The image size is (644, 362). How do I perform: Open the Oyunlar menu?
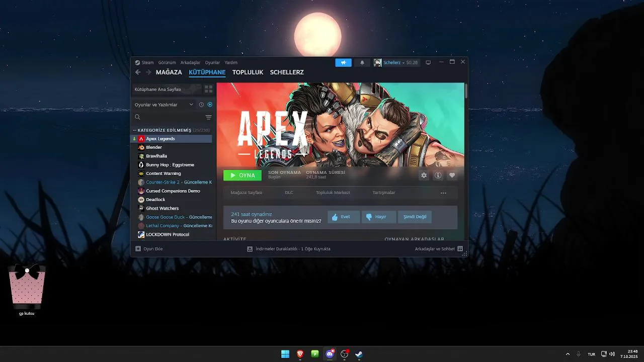pyautogui.click(x=212, y=63)
